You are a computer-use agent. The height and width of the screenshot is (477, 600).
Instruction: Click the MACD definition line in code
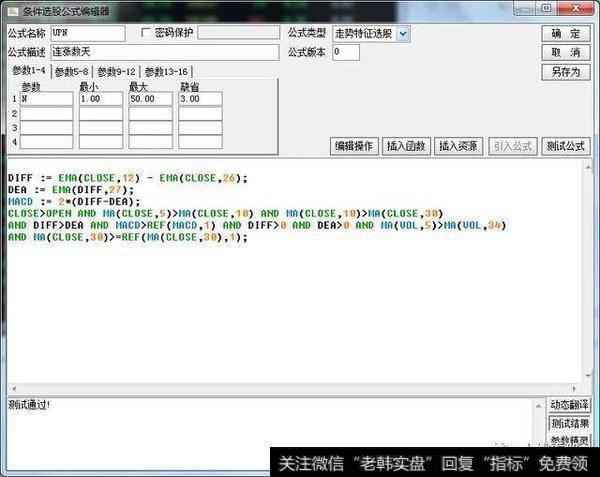74,202
